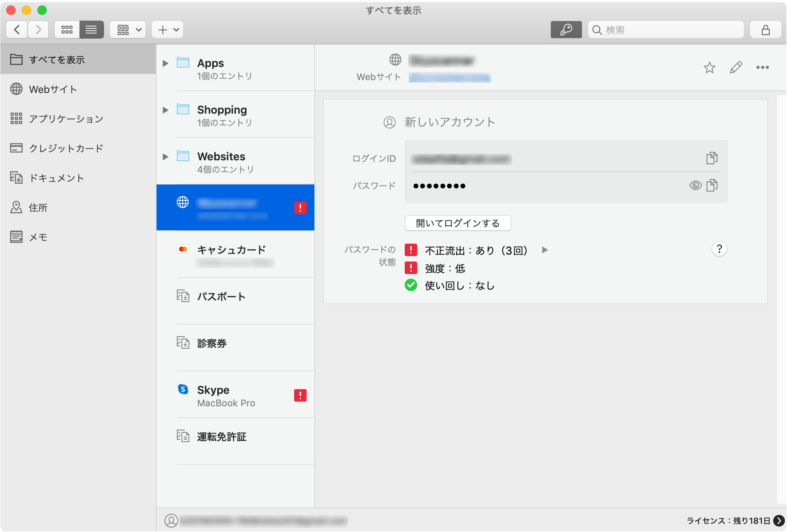Click the 運転免許証 document icon
This screenshot has height=532, width=788.
[x=183, y=436]
